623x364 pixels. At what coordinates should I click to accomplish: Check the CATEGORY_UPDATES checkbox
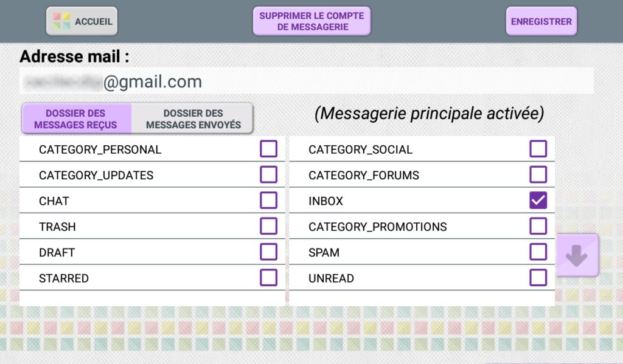click(x=268, y=174)
